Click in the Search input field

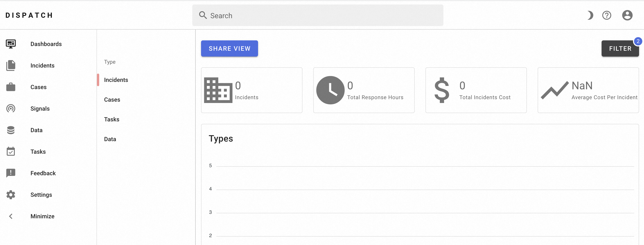318,15
